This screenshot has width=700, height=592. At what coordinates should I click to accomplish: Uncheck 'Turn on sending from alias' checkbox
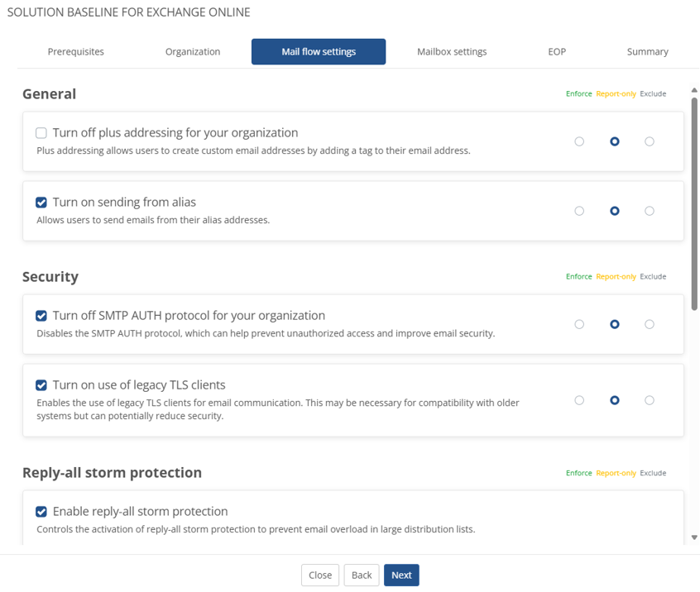click(41, 203)
